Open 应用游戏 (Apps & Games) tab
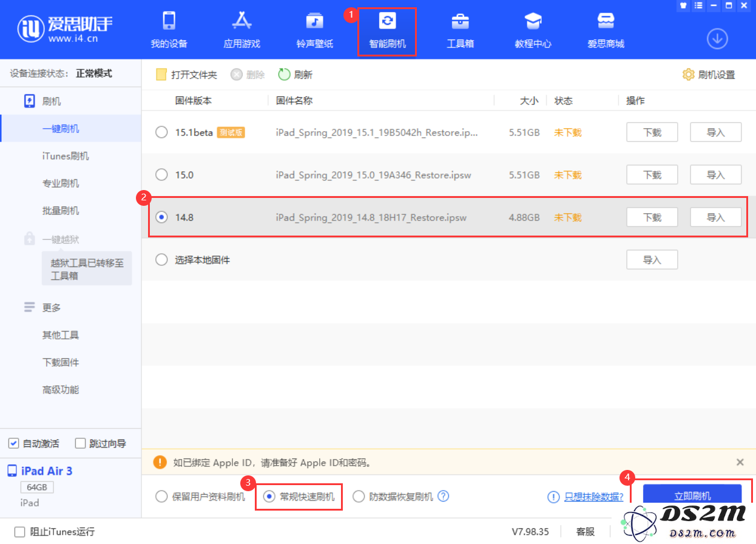 point(241,30)
